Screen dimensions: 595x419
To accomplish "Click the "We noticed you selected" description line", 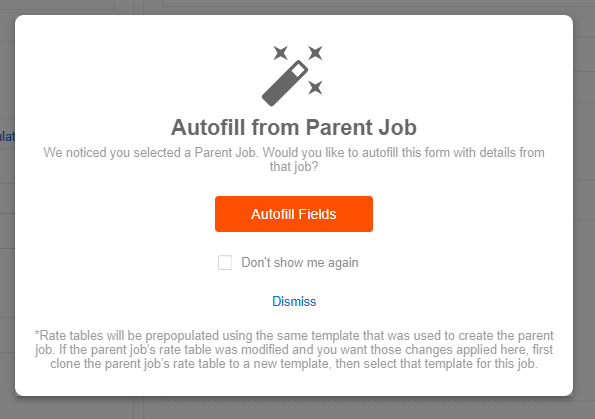I will (294, 153).
